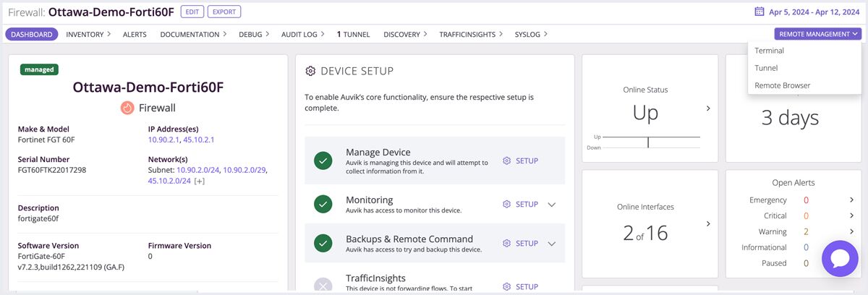The width and height of the screenshot is (868, 295).
Task: Click green checkmark next to Monitoring
Action: tap(323, 205)
